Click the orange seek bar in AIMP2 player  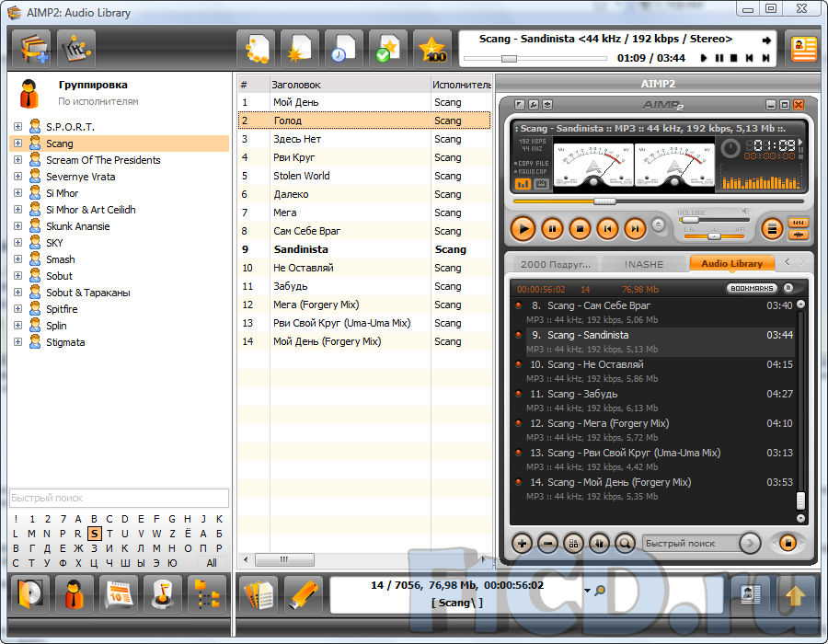pos(658,201)
